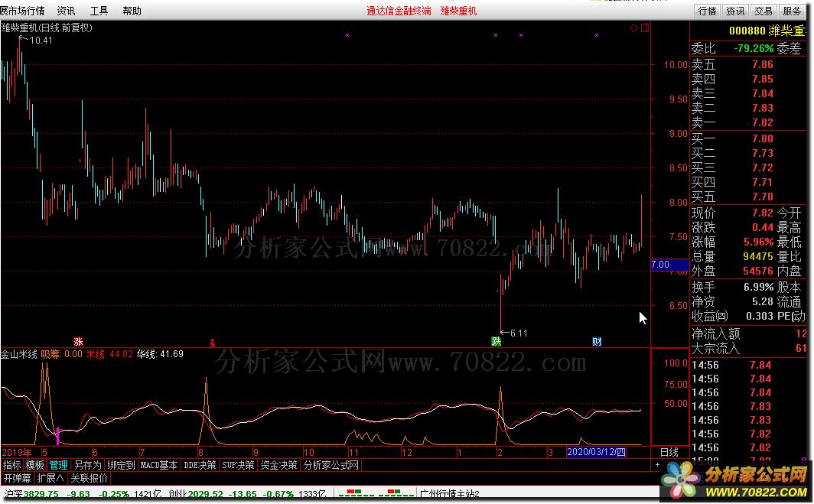This screenshot has height=504, width=814.
Task: Click the blue 财 marker below chart
Action: click(x=597, y=342)
